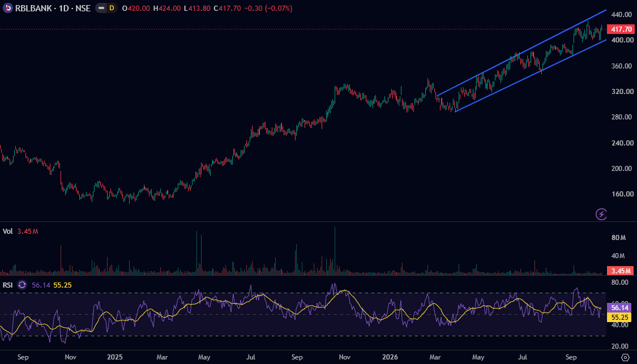Click the purple 56.14 RSI axis tag
This screenshot has height=364, width=637.
tap(619, 307)
